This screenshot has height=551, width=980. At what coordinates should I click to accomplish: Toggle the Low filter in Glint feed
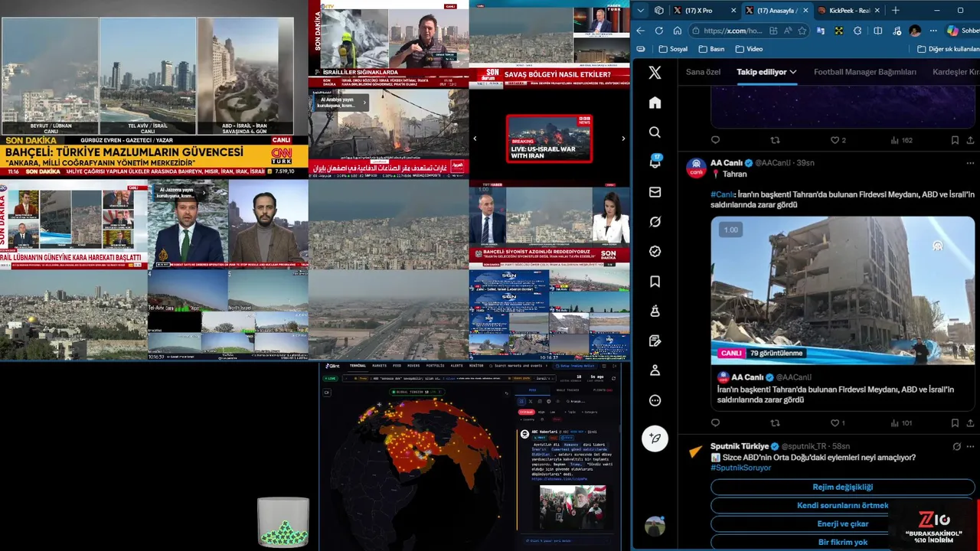coord(552,412)
